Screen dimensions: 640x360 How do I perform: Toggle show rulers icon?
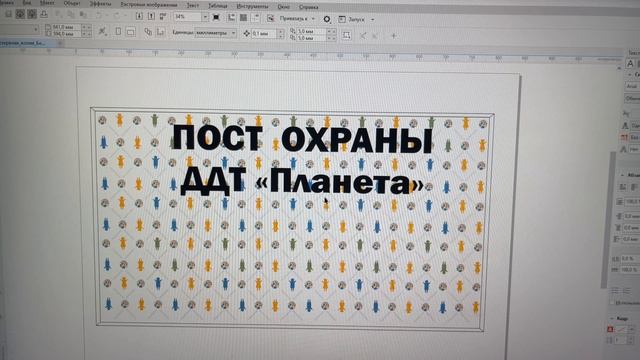[x=231, y=17]
